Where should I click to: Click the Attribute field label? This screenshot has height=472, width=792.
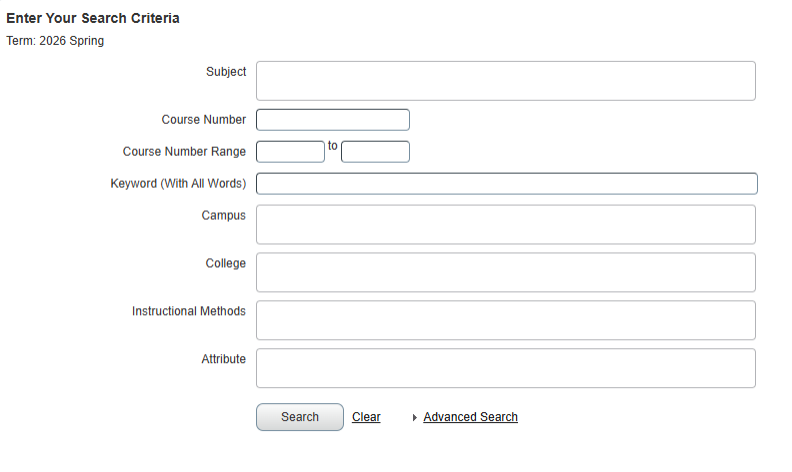click(x=223, y=359)
